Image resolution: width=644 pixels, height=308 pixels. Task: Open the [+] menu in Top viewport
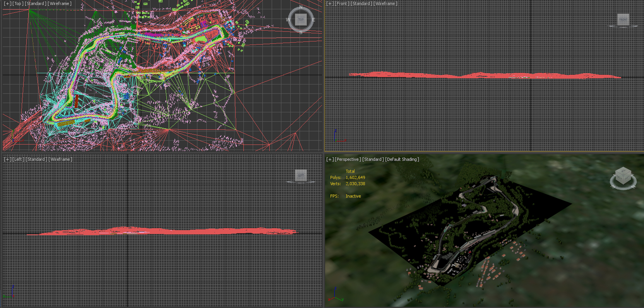click(x=7, y=3)
